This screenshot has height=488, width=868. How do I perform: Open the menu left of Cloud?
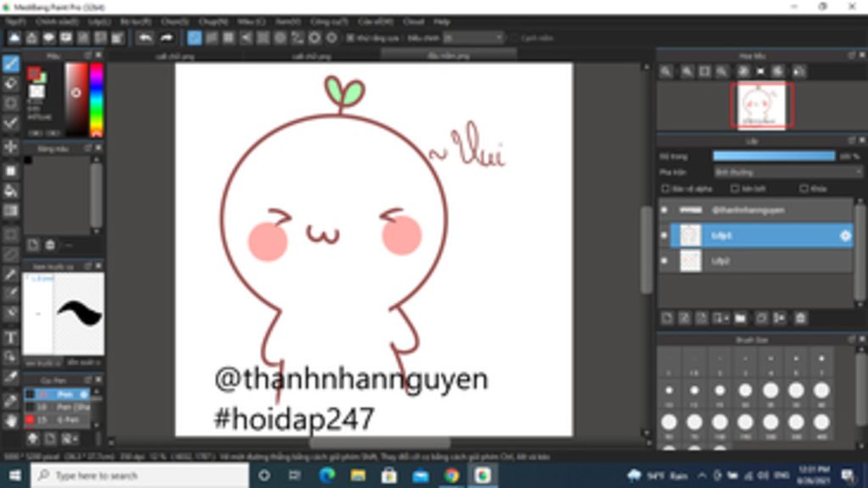pyautogui.click(x=376, y=21)
